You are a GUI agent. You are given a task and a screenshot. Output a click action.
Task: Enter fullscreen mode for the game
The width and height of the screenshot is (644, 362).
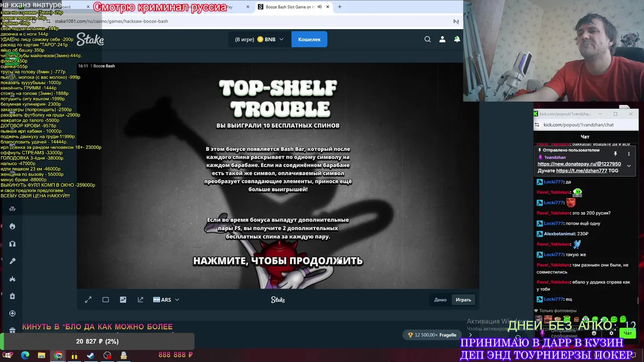click(88, 300)
